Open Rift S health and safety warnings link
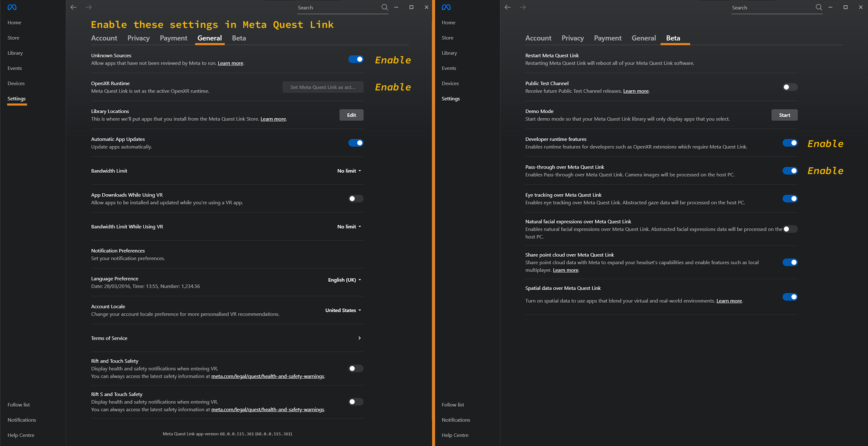Screen dimensions: 868x446 click(268, 410)
